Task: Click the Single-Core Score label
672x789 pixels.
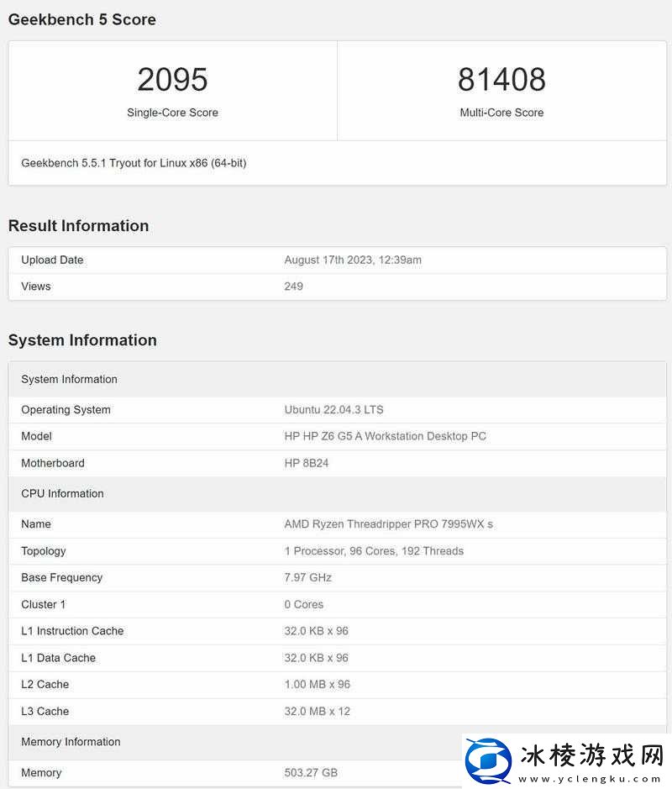Action: pyautogui.click(x=172, y=113)
